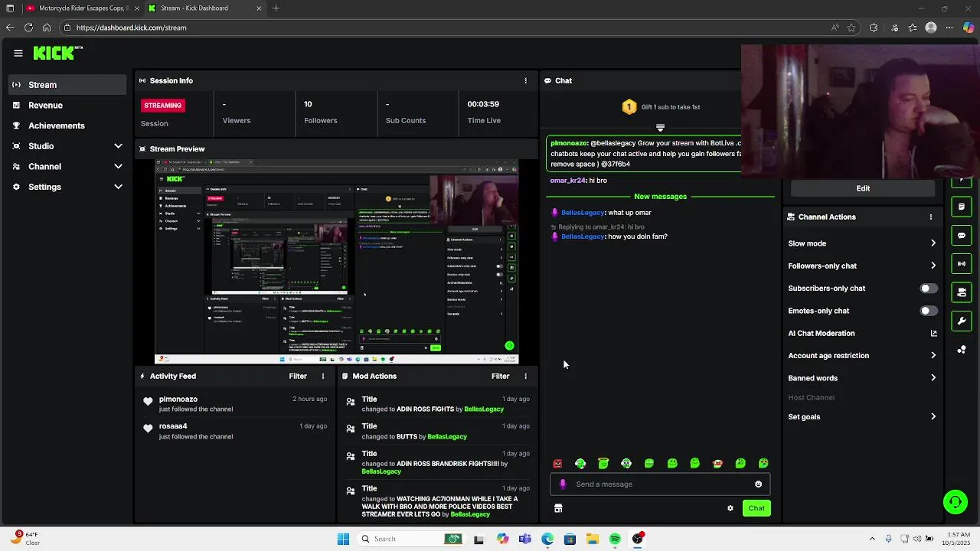Viewport: 980px width, 551px height.
Task: Click the Stream Preview thumbnail
Action: coord(337,262)
